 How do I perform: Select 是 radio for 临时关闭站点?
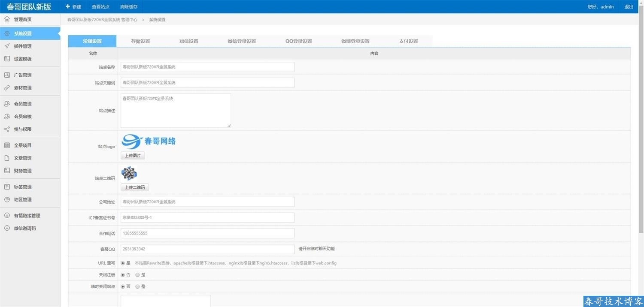[137, 286]
